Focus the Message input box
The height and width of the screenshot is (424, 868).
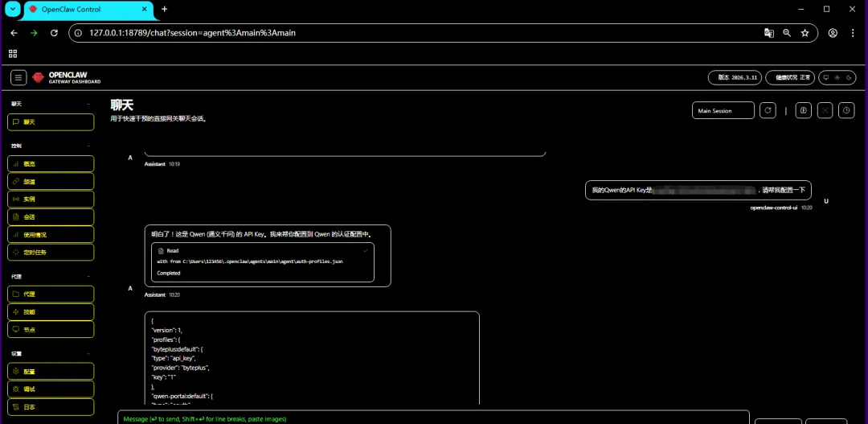[x=433, y=418]
